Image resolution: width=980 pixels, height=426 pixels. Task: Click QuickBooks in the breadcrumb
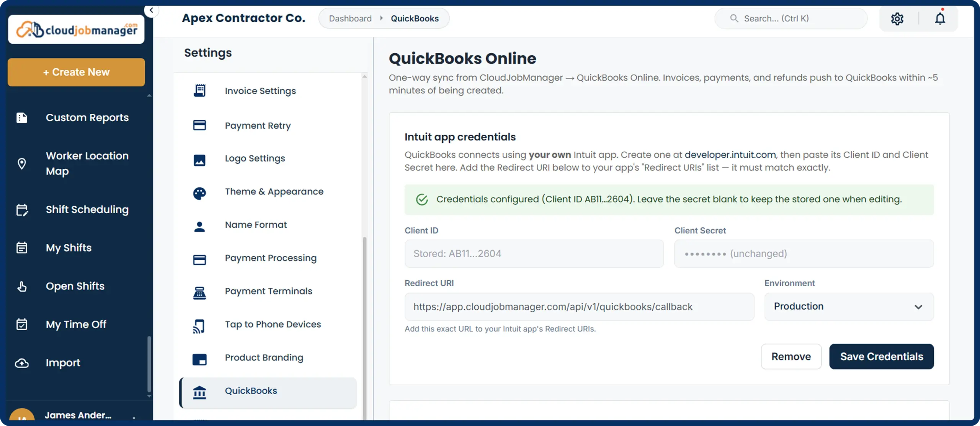pos(415,18)
